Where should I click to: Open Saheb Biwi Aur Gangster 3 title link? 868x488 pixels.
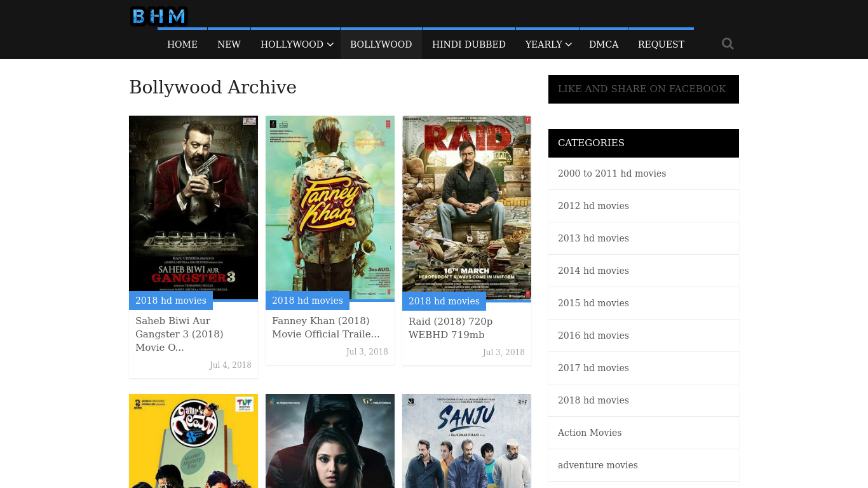179,334
